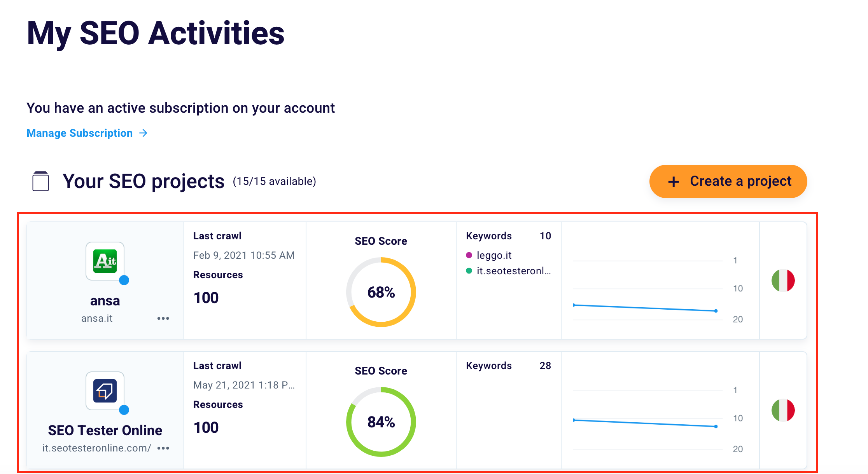
Task: Select the leggo.it competitor legend entry
Action: [494, 255]
